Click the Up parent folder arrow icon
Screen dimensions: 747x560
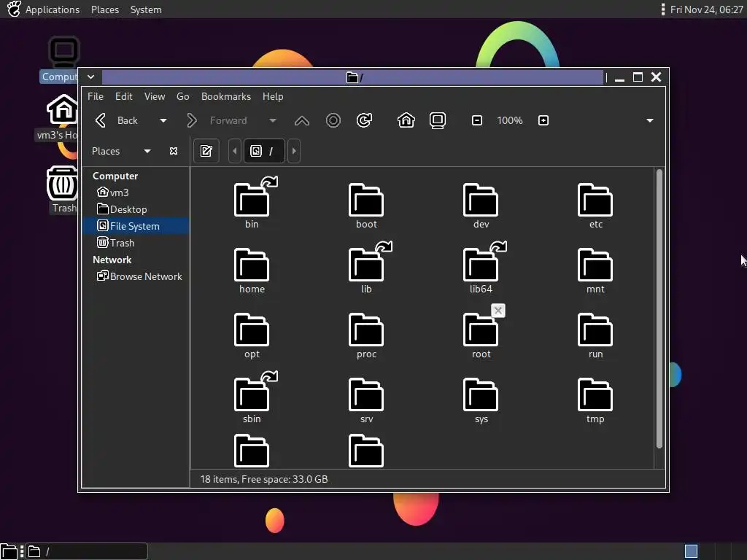[x=301, y=120]
